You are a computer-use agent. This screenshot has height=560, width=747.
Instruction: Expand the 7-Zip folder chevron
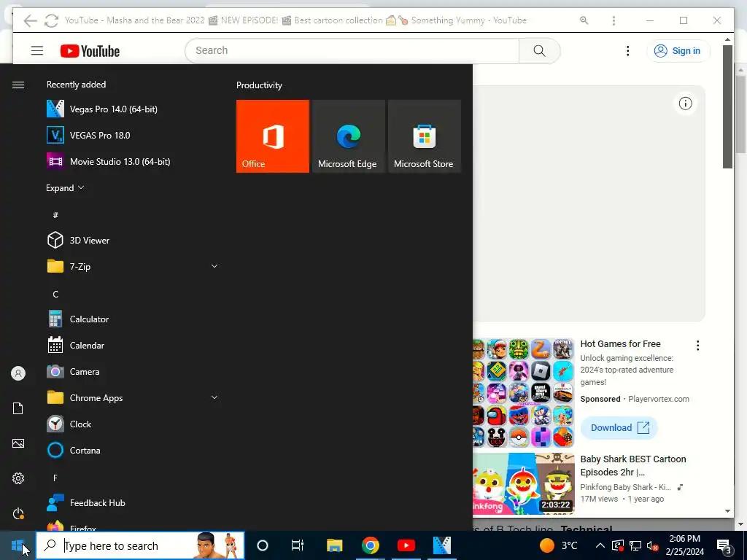point(214,266)
